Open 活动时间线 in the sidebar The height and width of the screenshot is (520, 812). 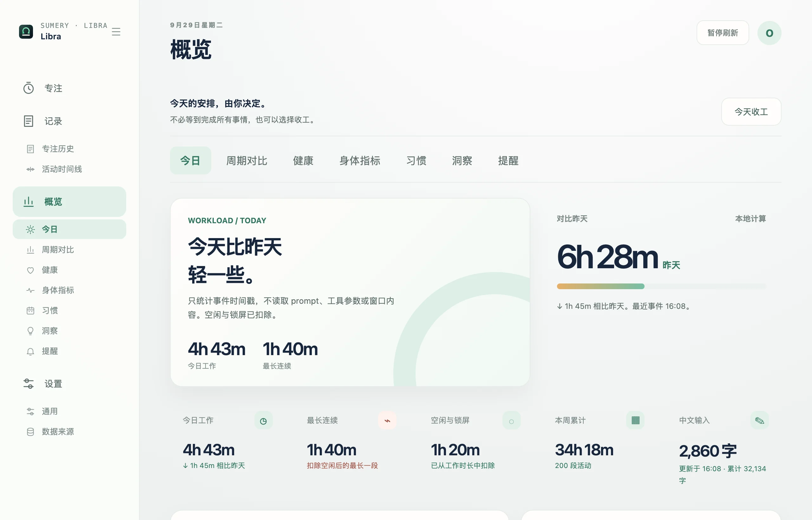pos(69,169)
